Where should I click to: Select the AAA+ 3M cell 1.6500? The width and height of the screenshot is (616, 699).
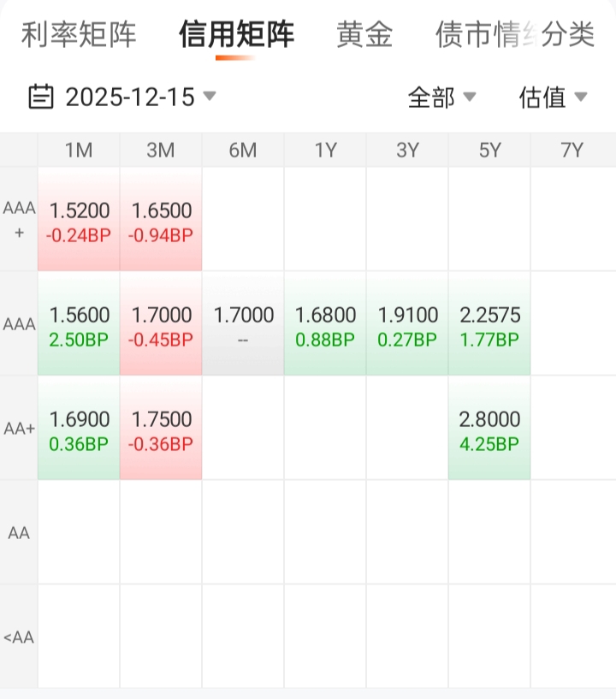pyautogui.click(x=161, y=220)
